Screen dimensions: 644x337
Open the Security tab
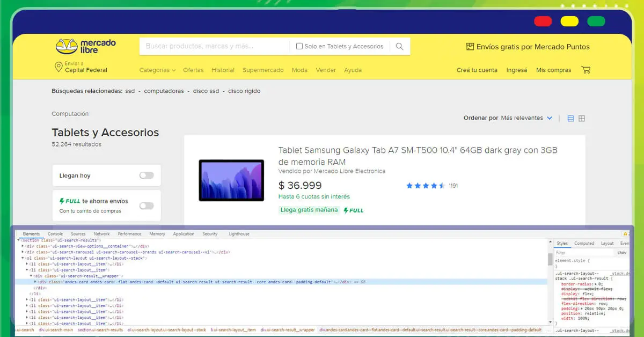(x=210, y=234)
